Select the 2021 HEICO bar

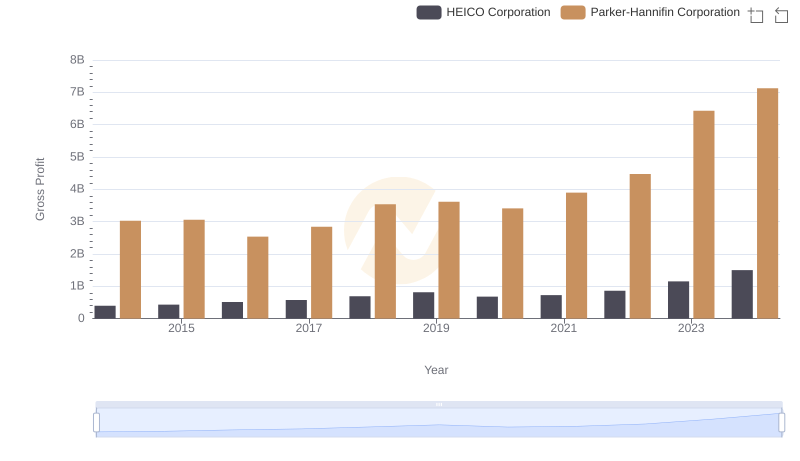coord(551,306)
